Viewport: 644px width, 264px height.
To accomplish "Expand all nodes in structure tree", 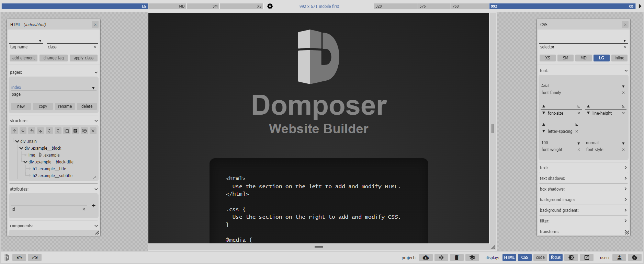I will coord(49,131).
